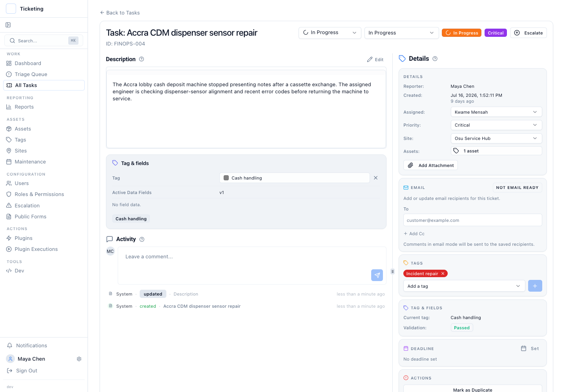Remove the Incident repair tag
The height and width of the screenshot is (392, 565).
443,274
